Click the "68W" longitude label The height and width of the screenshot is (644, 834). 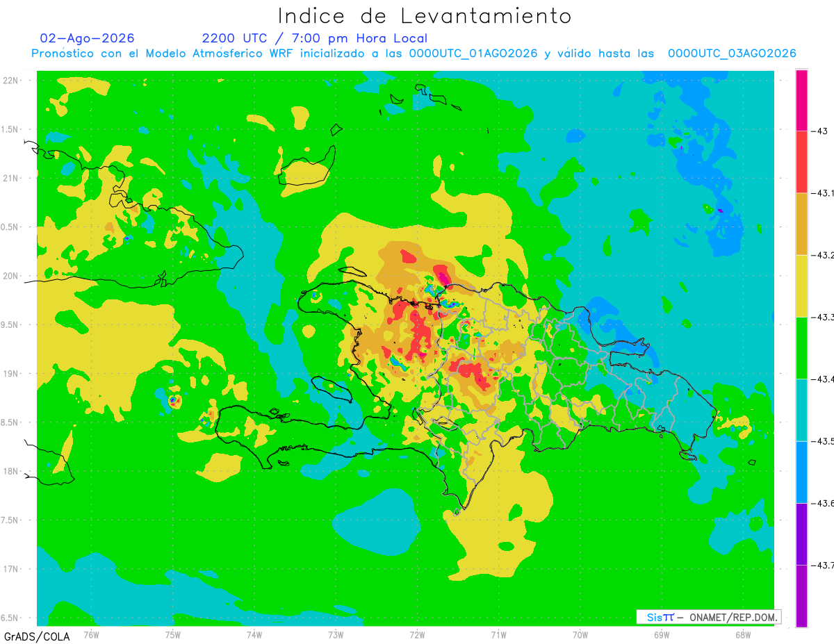pyautogui.click(x=743, y=634)
